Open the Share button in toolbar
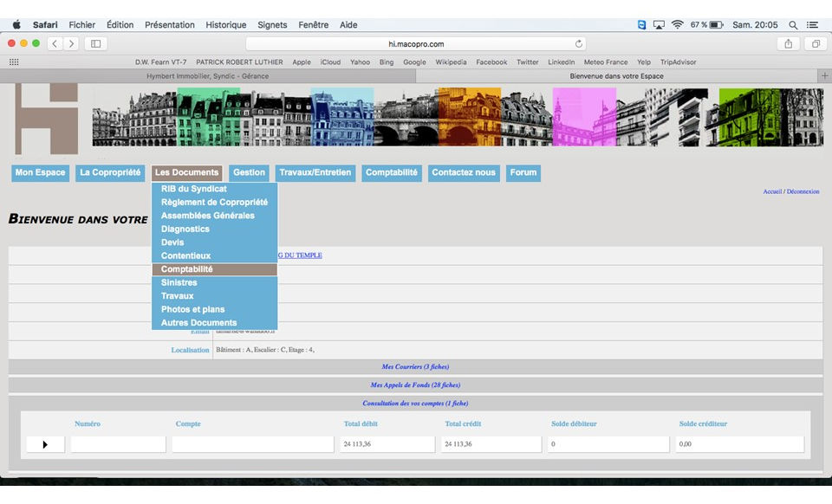This screenshot has height=504, width=832. (x=789, y=43)
